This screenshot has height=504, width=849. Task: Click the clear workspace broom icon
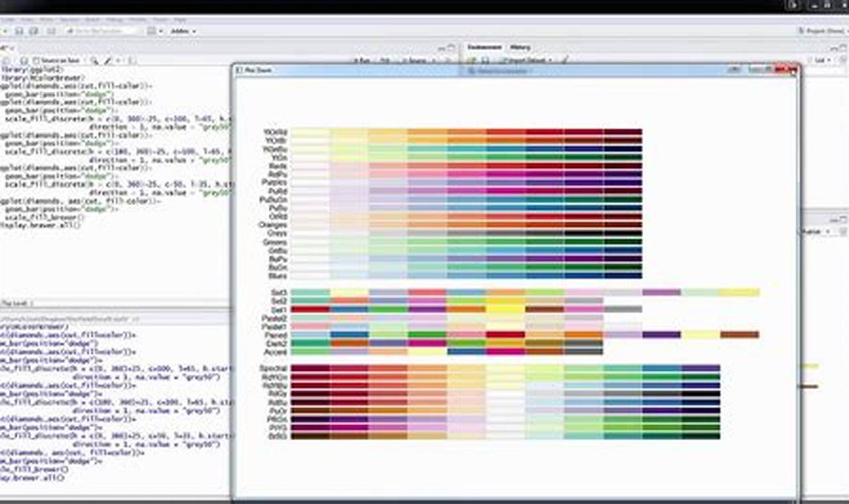click(565, 60)
